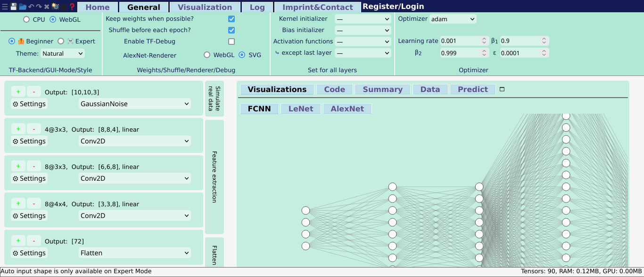Open the Optimizer dropdown set to adam
Viewport: 644px width, 277px height.
tap(453, 19)
